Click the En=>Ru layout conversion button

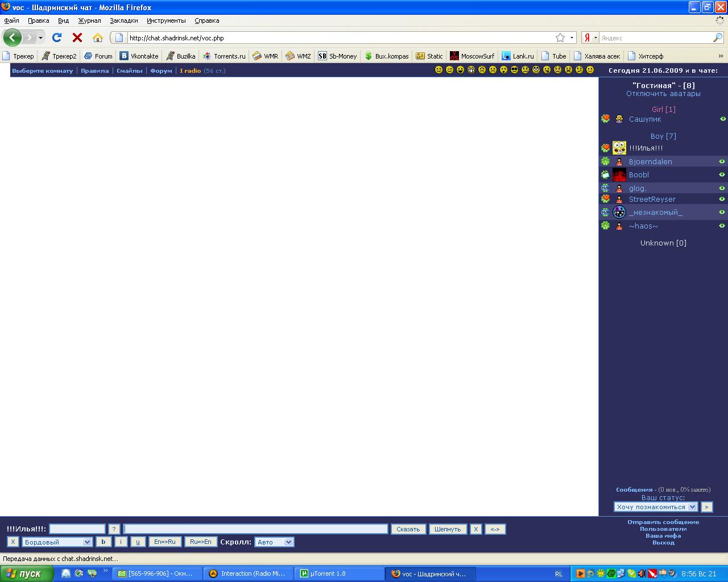(165, 542)
